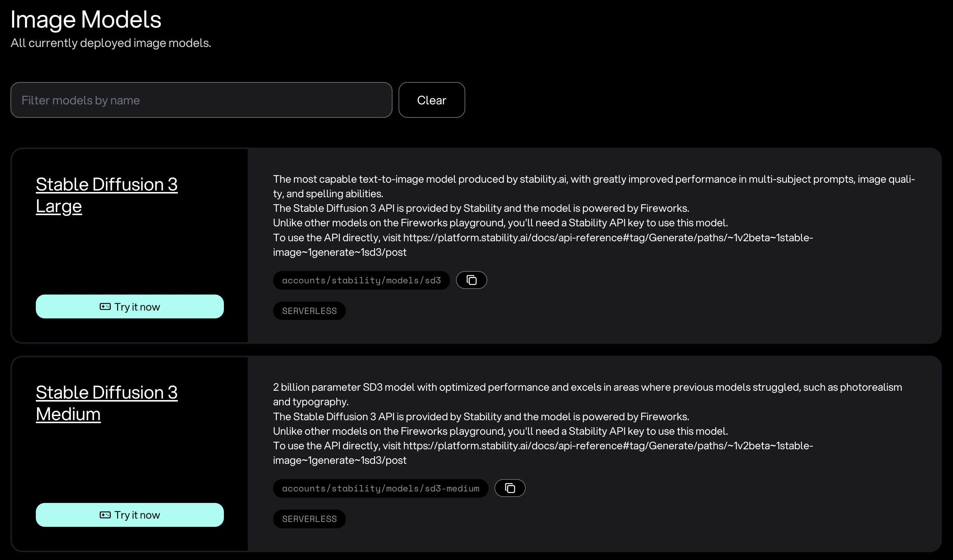
Task: Click the SERVERLESS tag under SD3 Large
Action: (x=309, y=311)
